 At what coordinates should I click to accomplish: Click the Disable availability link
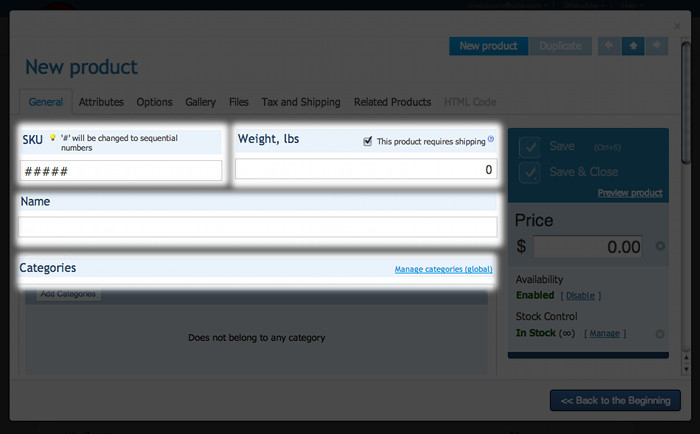[x=580, y=295]
